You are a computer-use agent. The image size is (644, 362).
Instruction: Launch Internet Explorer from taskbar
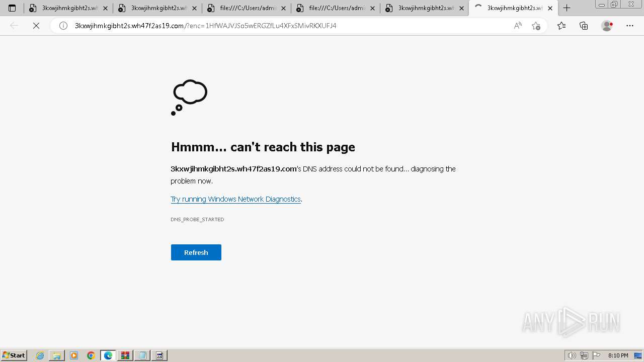[40, 355]
